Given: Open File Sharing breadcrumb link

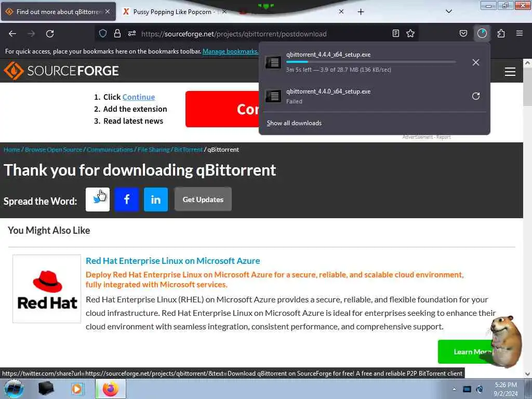Looking at the screenshot, I should (153, 150).
